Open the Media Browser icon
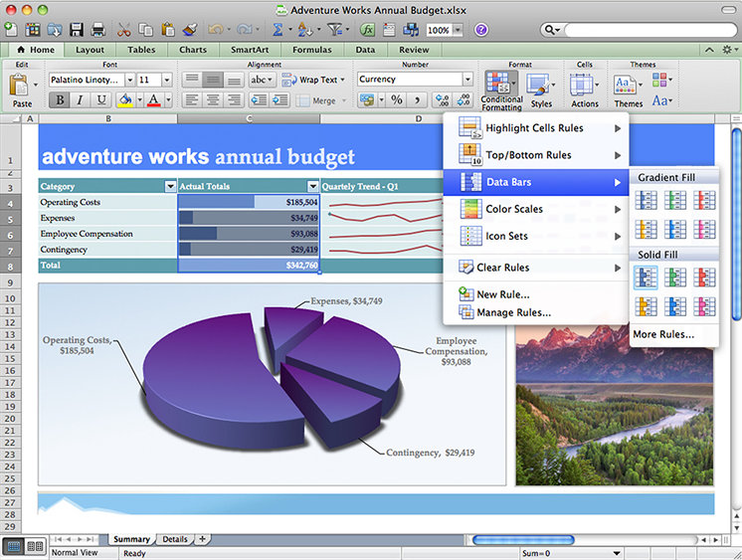This screenshot has height=560, width=742. pos(410,30)
